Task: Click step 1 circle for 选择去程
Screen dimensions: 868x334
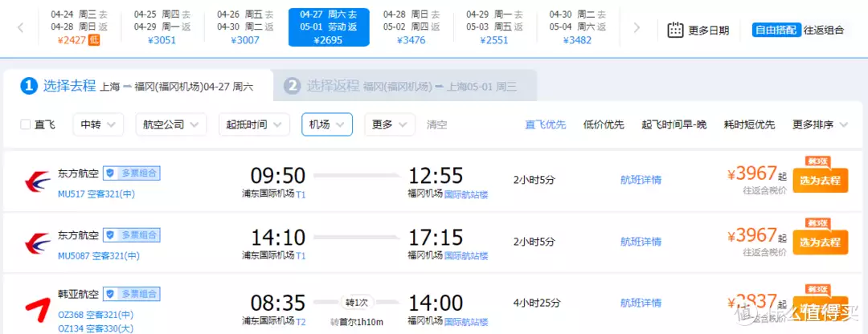Action: click(x=30, y=86)
